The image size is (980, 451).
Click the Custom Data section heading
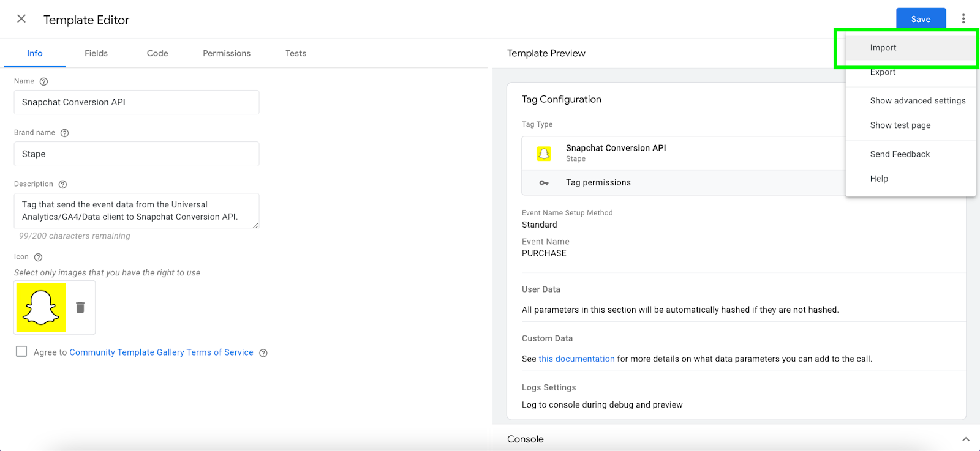pos(547,338)
